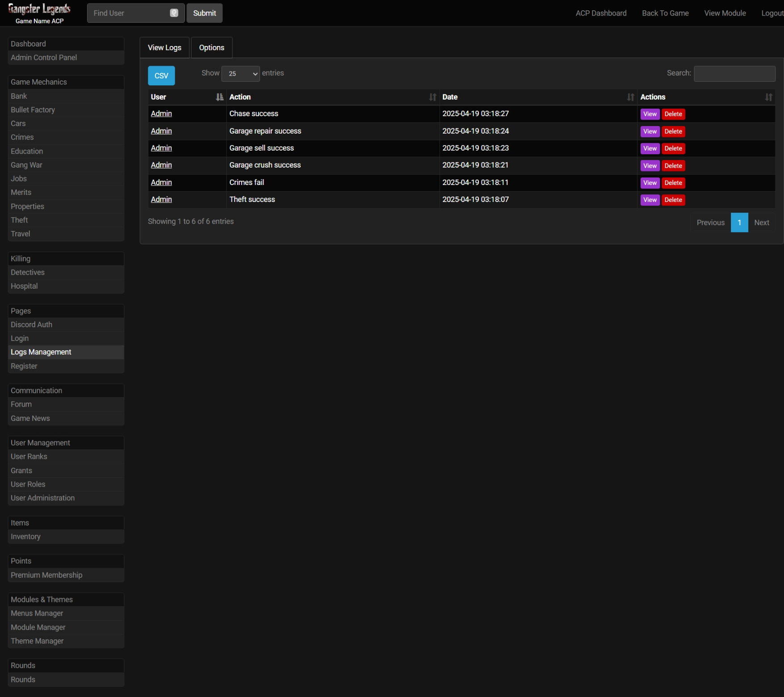Go to Back To Game link

(665, 13)
